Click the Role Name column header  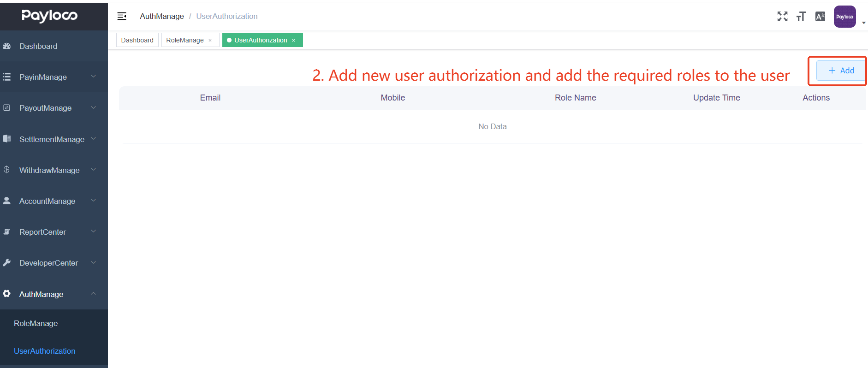[576, 98]
